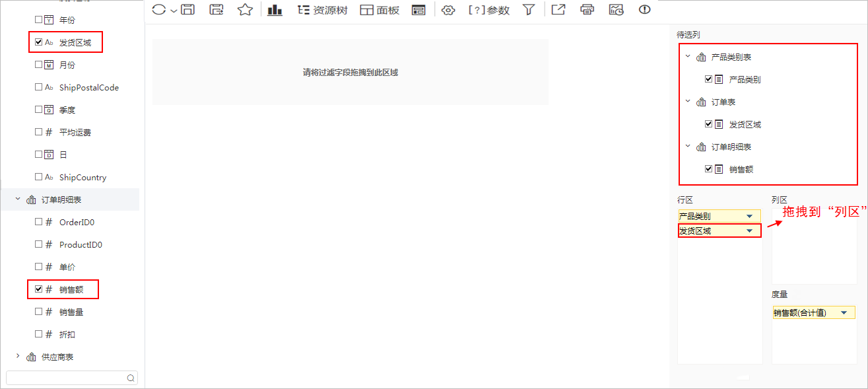Select the 订单明细表 table in left tree
This screenshot has height=389, width=868.
(x=61, y=199)
